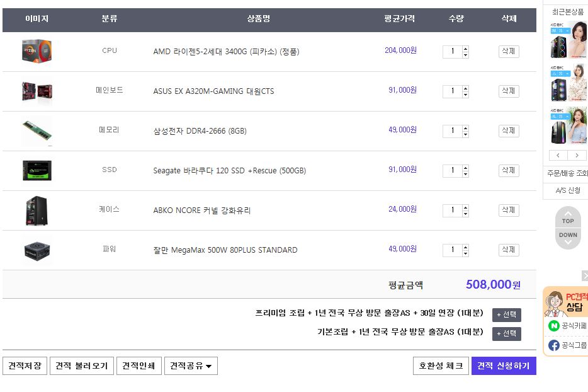
Task: Open the 견적공유 share dropdown
Action: pos(191,366)
